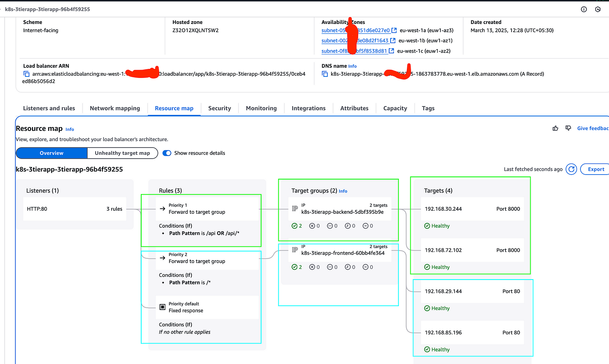The height and width of the screenshot is (364, 609).
Task: Open external link for eu-west-1b subnet
Action: (393, 41)
